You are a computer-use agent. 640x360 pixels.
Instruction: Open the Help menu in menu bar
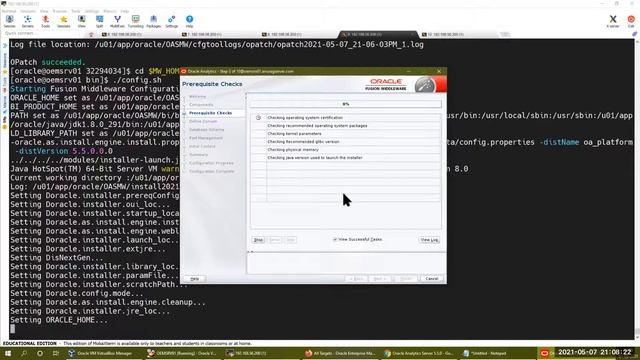125,11
